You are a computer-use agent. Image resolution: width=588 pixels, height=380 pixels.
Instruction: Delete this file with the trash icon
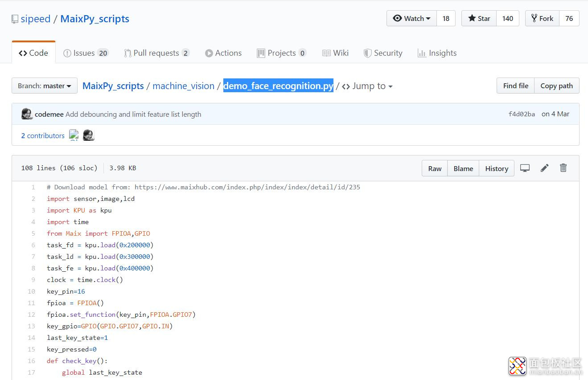click(x=563, y=168)
